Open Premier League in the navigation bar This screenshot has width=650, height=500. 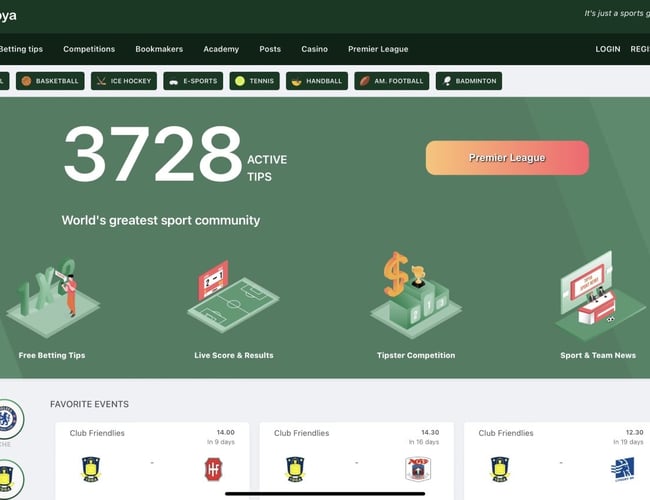[x=378, y=49]
